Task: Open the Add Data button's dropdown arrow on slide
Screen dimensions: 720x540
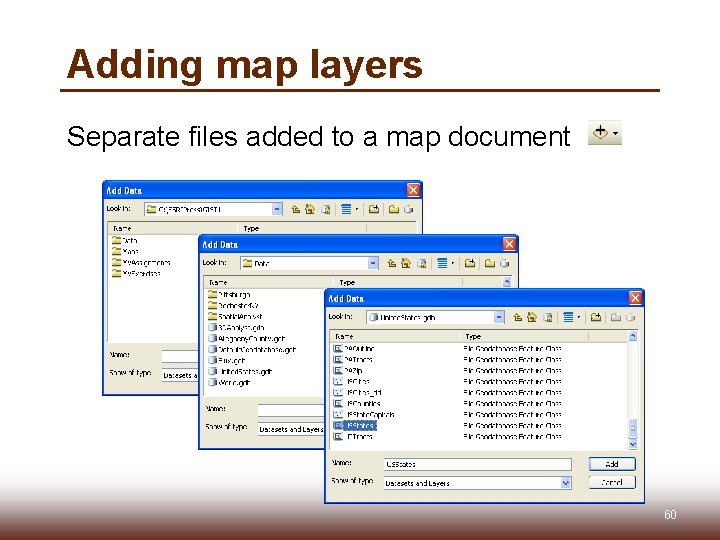Action: [616, 134]
